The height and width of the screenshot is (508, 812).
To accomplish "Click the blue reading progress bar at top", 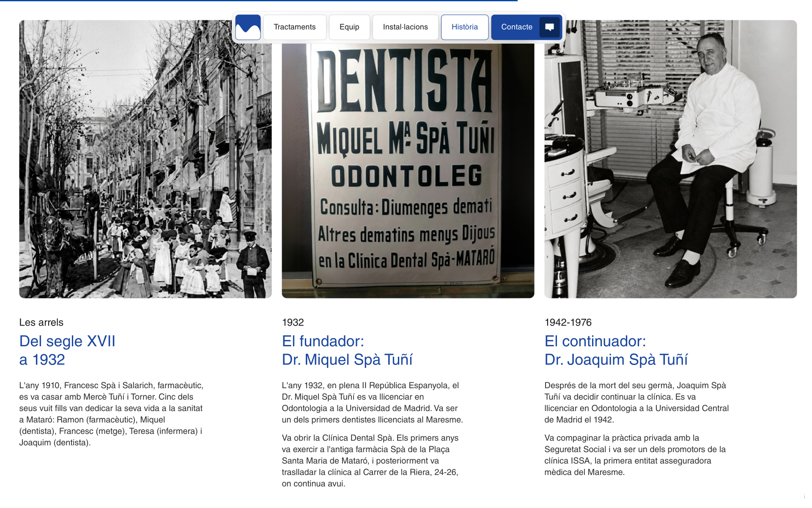I will [x=259, y=0].
